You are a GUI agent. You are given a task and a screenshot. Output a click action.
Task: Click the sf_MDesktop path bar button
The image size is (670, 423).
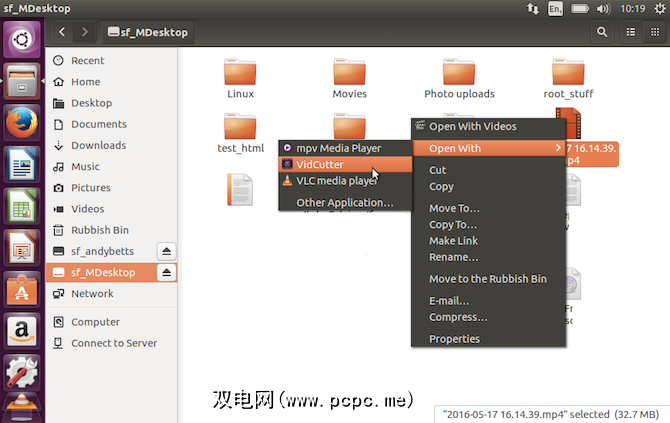pyautogui.click(x=148, y=32)
